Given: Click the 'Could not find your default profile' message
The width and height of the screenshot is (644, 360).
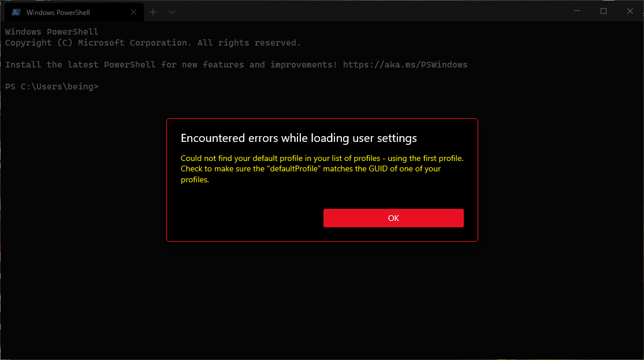Looking at the screenshot, I should (x=322, y=169).
